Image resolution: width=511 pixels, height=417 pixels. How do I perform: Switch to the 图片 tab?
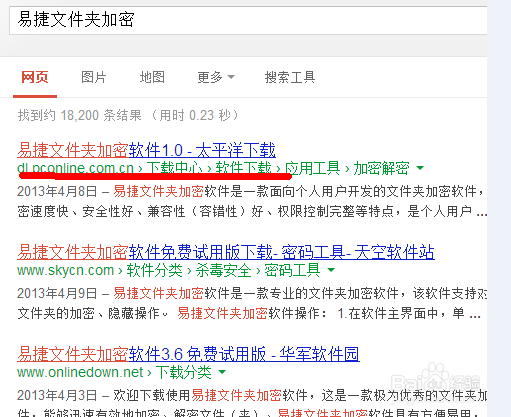[x=94, y=77]
